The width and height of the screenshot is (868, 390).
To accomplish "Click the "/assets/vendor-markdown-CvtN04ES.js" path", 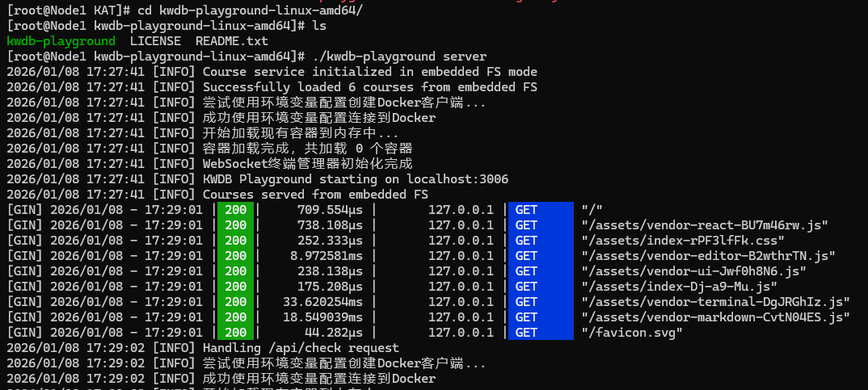I will tap(716, 317).
